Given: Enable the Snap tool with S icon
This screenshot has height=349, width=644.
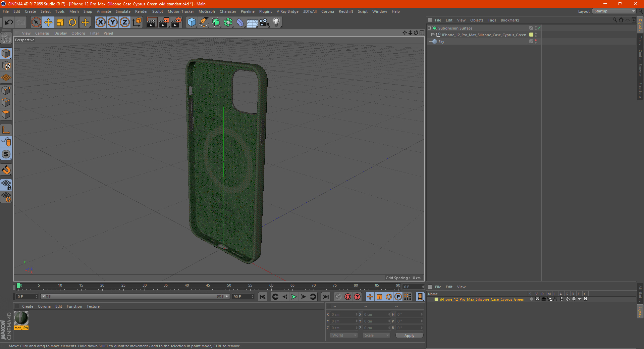Looking at the screenshot, I should [6, 154].
